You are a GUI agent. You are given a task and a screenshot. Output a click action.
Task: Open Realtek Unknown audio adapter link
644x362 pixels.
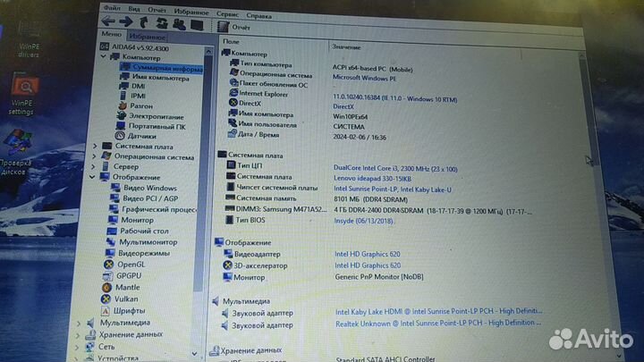click(x=438, y=324)
